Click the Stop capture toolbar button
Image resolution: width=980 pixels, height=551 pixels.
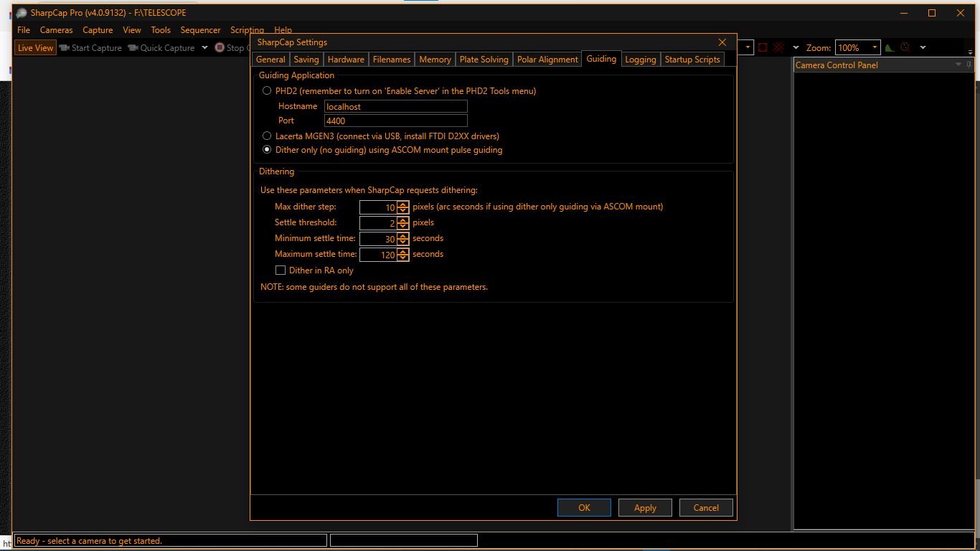(231, 48)
